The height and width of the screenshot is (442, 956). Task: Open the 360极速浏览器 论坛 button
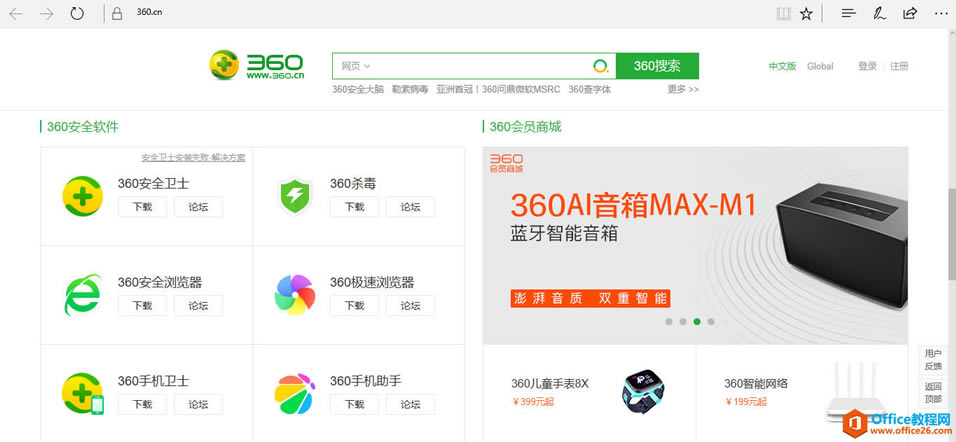[410, 305]
